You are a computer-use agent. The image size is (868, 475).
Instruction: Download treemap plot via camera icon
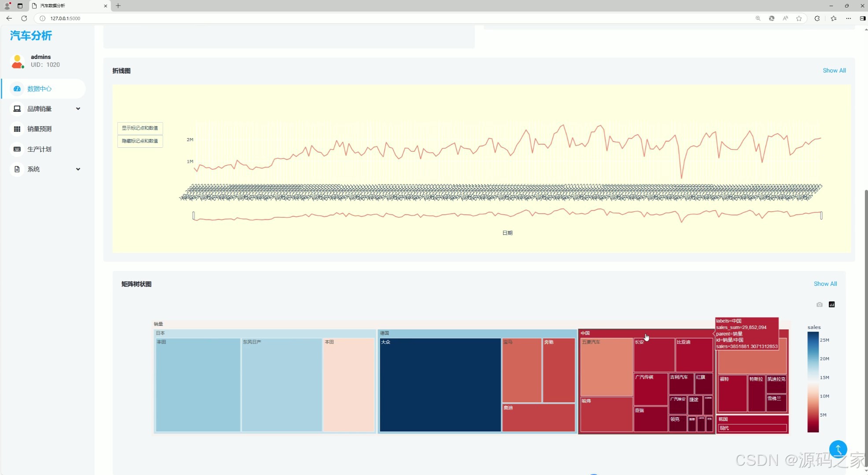(x=819, y=304)
